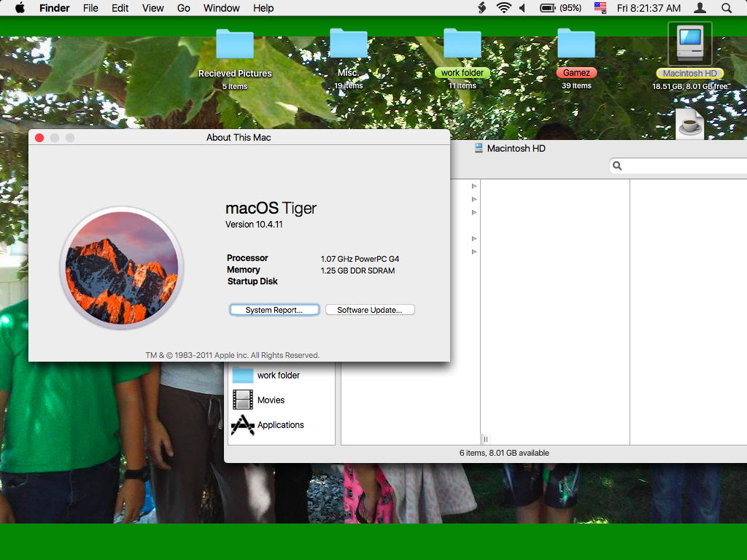Click the 1.25 GB DDR SDRAM value

point(357,271)
